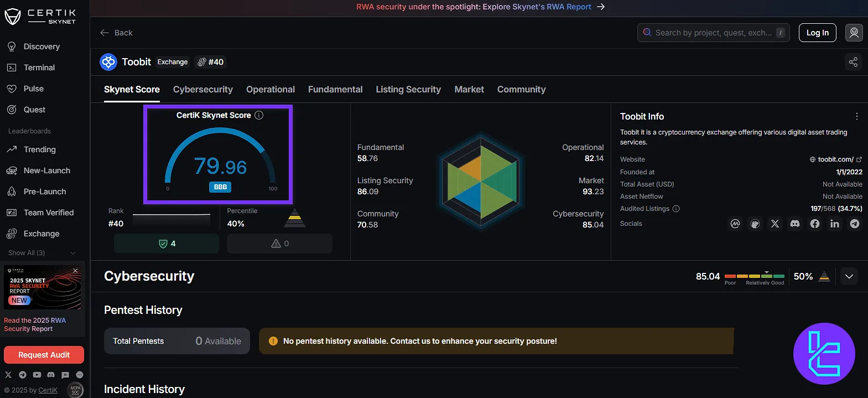The image size is (868, 398).
Task: Click the AICPA SOC badge
Action: 75,390
